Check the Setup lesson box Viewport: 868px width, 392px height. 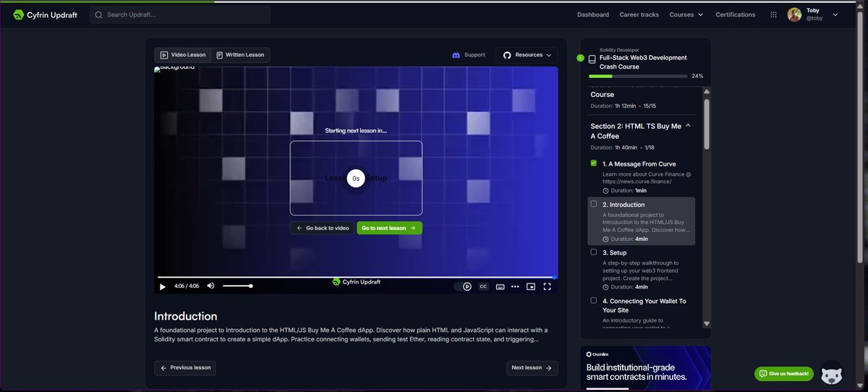pos(594,252)
